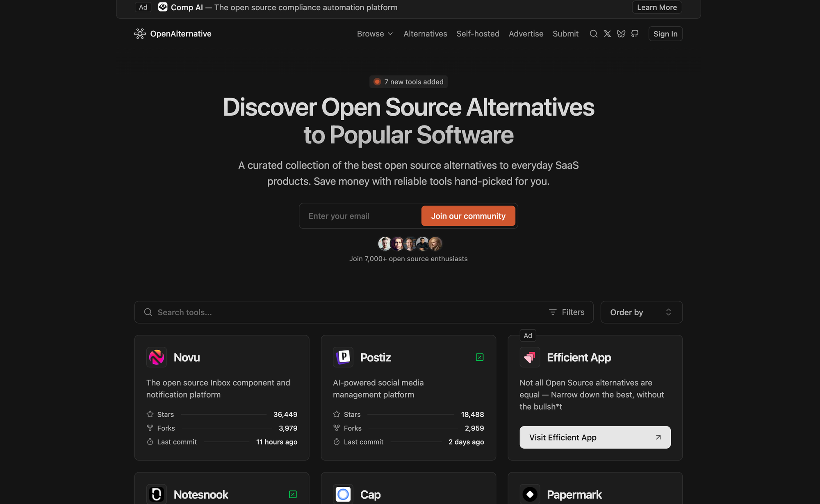Click the Postiz Last commit timer icon
820x504 pixels.
(x=337, y=442)
